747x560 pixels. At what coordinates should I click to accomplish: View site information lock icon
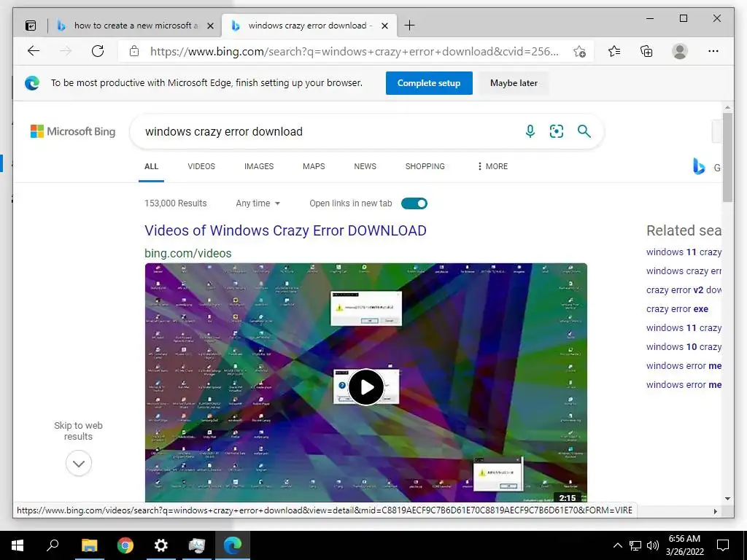134,51
